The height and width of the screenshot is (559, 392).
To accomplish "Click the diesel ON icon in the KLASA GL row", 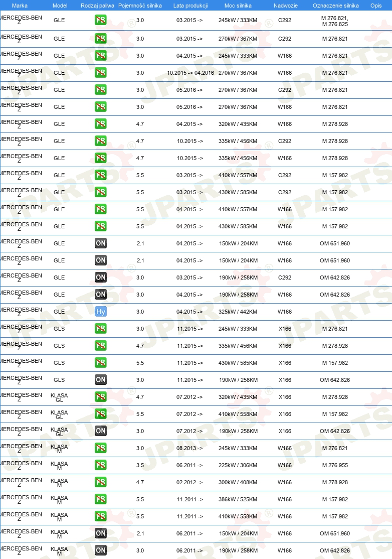I will point(101,431).
